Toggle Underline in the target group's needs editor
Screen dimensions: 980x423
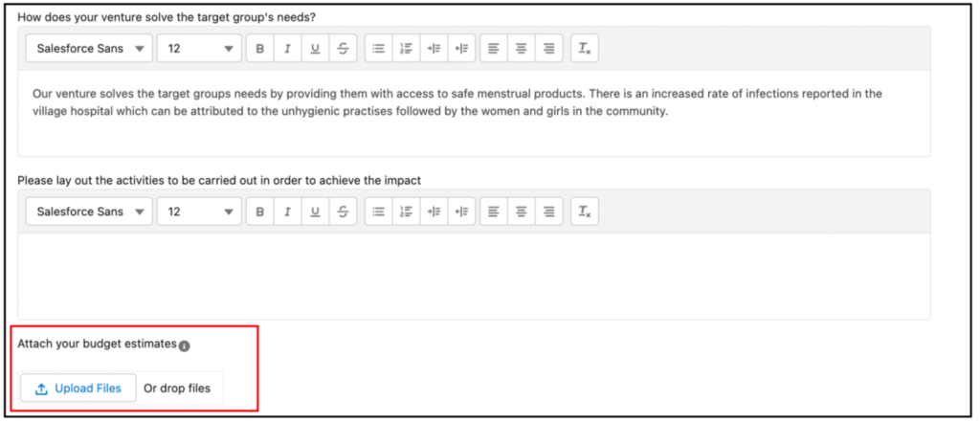[x=315, y=48]
